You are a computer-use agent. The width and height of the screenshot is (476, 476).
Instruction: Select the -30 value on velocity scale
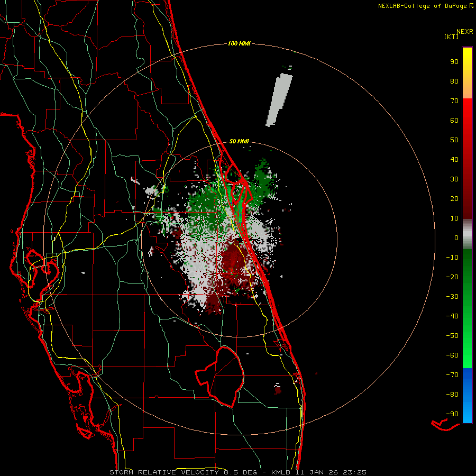452,297
